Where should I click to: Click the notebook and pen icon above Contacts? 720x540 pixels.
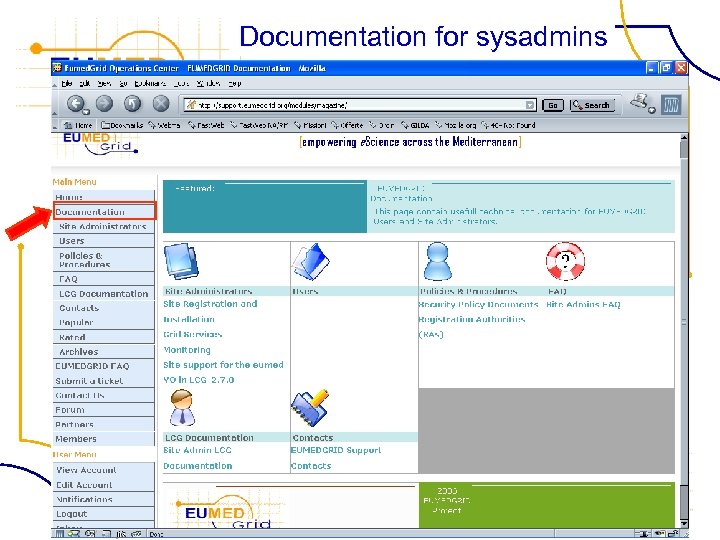[310, 407]
